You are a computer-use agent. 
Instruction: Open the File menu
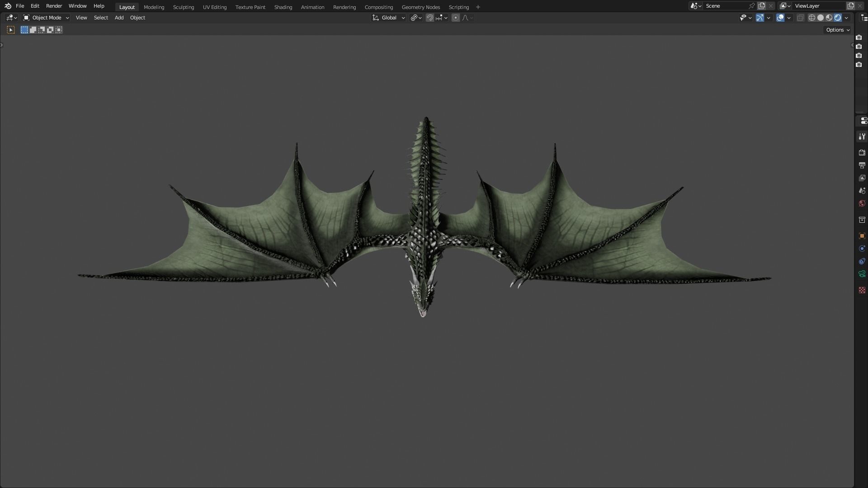[20, 6]
